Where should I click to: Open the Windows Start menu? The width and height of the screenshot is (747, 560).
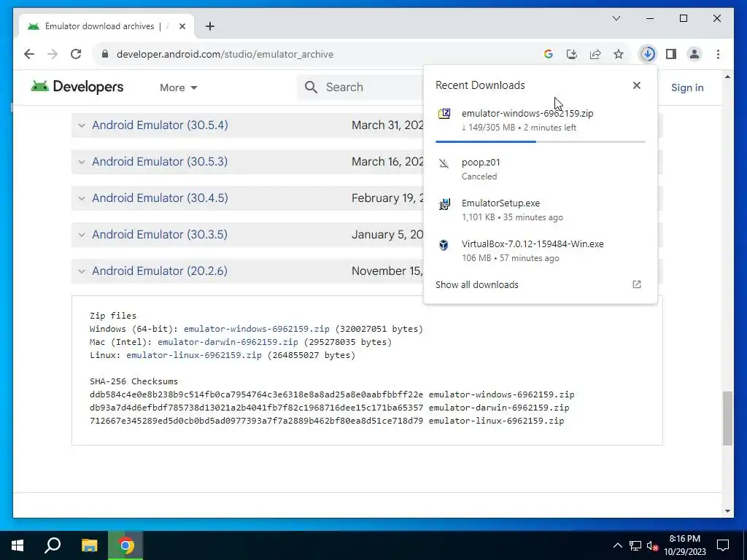(x=18, y=545)
